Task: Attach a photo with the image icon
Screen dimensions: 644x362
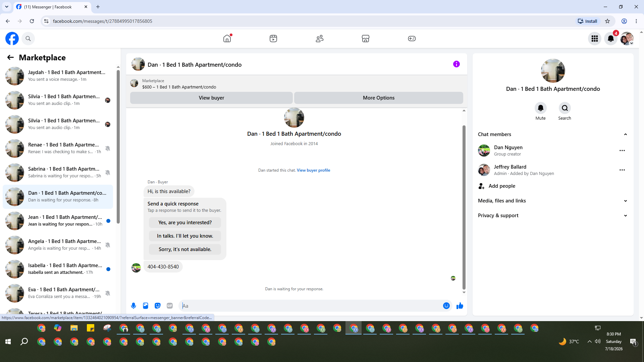Action: [146, 306]
